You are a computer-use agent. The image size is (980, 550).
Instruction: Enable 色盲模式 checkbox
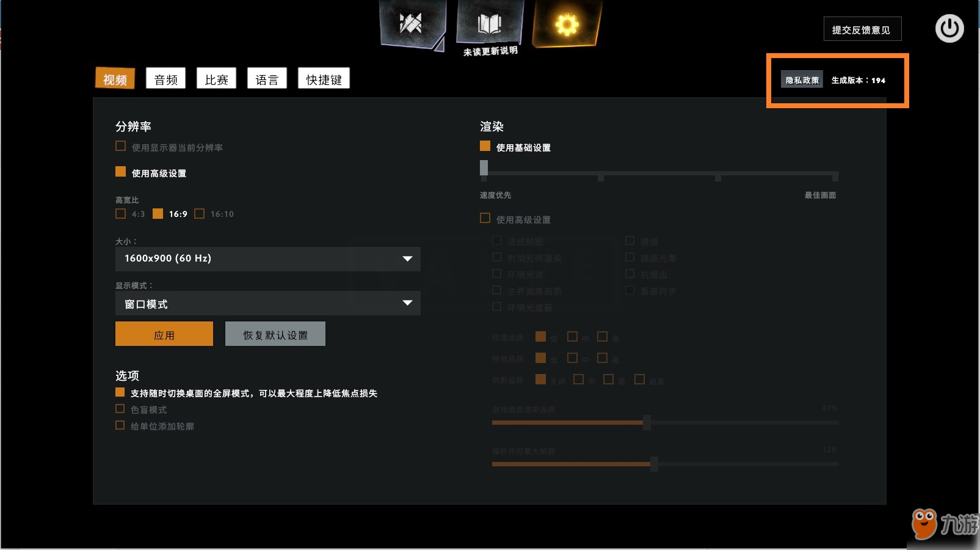[120, 409]
